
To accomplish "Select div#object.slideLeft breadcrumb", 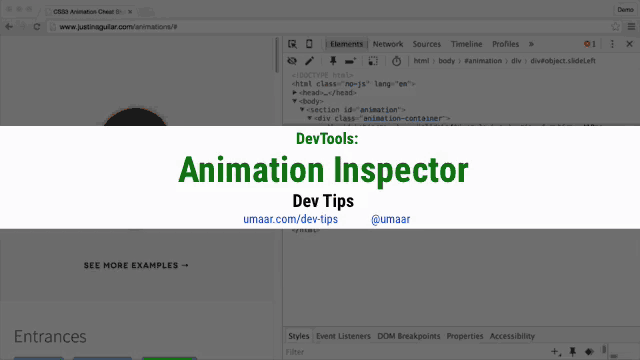I will click(x=563, y=61).
